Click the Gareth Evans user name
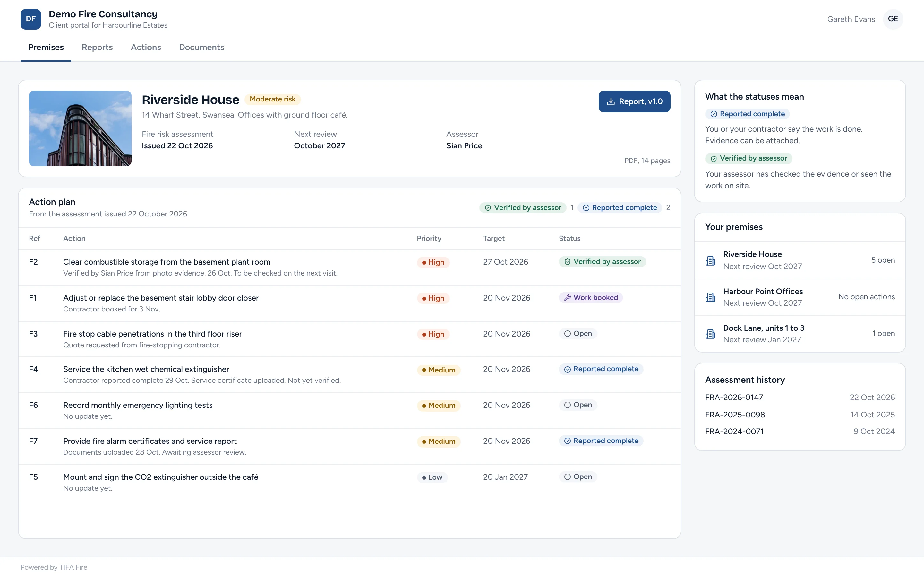924x578 pixels. (851, 19)
